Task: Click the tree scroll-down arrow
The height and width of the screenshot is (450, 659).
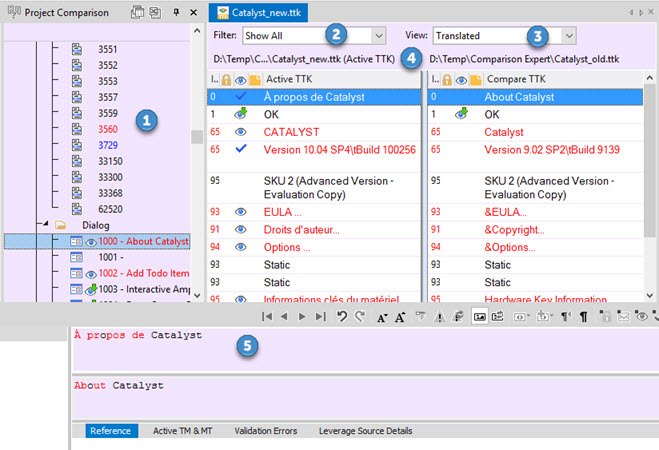Action: (x=197, y=295)
